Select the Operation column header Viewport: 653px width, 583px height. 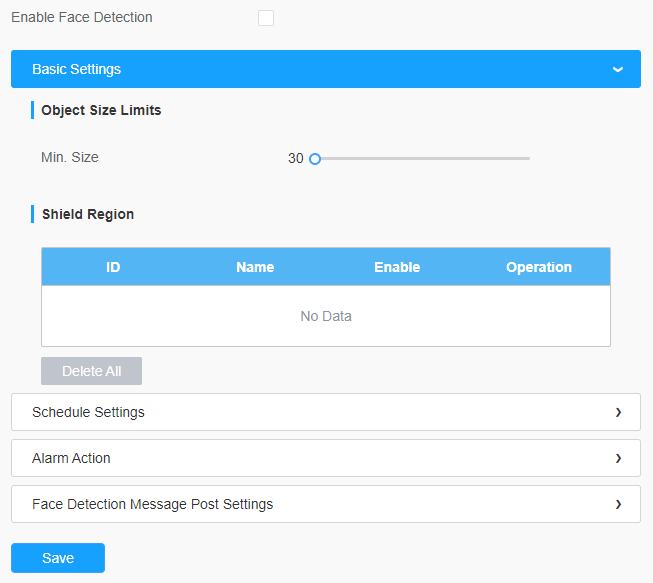[x=539, y=267]
